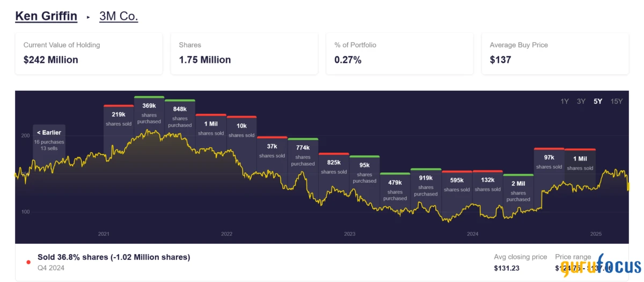
Task: Click the 10k shares sold marker
Action: pos(241,129)
